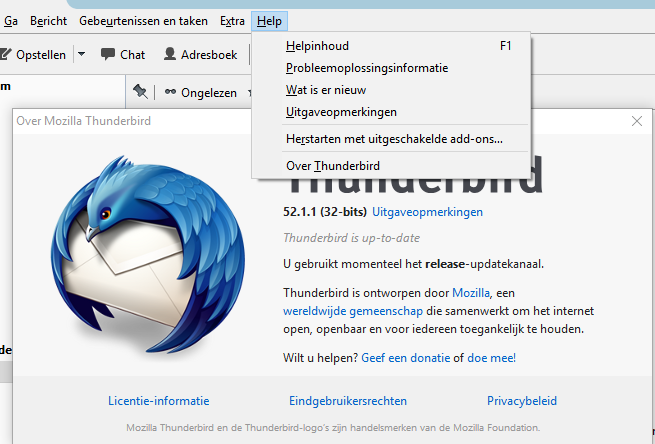Choose Over Thunderbird menu entry
Image resolution: width=655 pixels, height=444 pixels.
click(391, 166)
